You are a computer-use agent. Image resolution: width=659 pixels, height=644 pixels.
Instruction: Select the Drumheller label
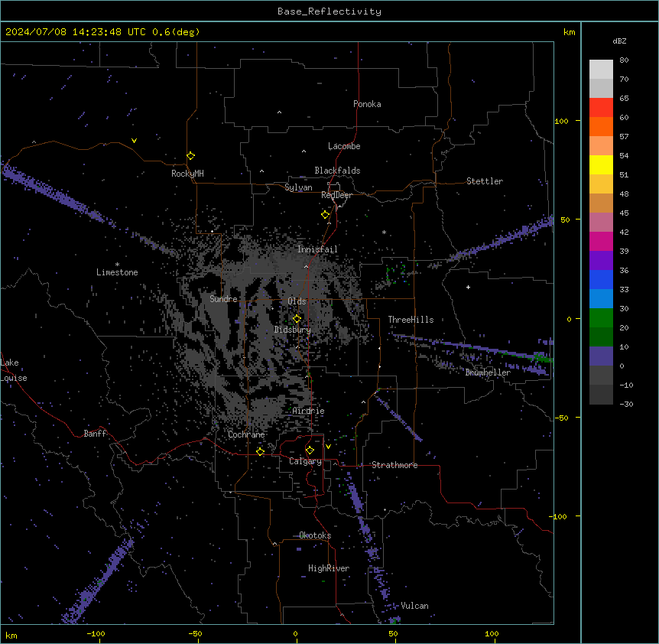point(488,372)
